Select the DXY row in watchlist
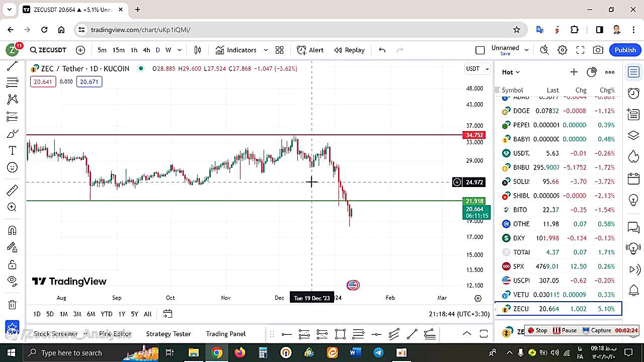The image size is (644, 362). tap(558, 238)
